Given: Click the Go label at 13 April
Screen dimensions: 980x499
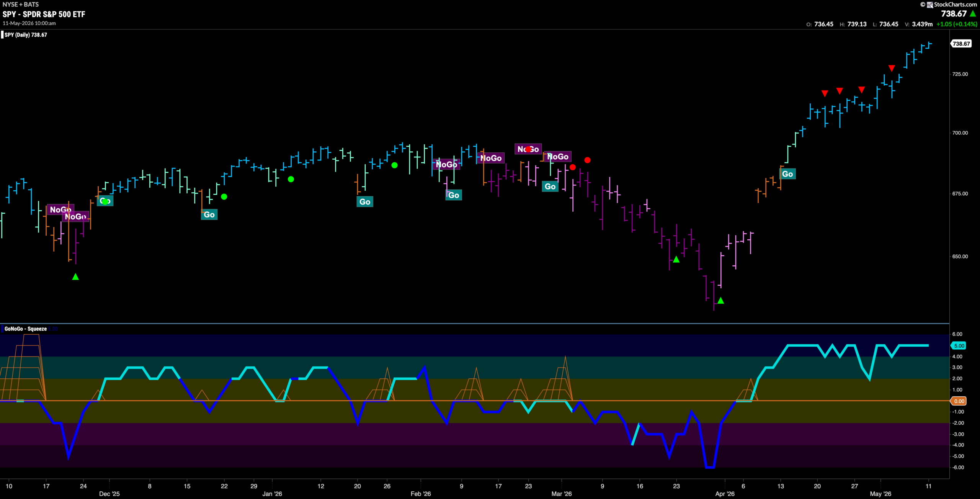Looking at the screenshot, I should (x=787, y=174).
